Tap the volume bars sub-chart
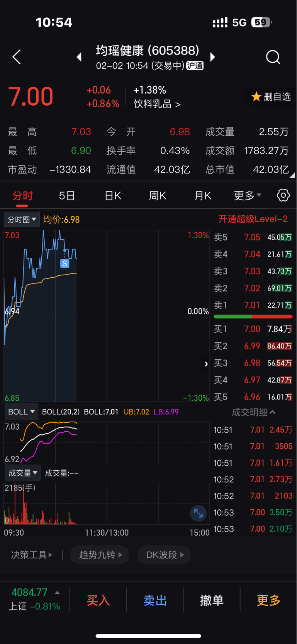Screen dimensions: 297x644 click(x=107, y=504)
